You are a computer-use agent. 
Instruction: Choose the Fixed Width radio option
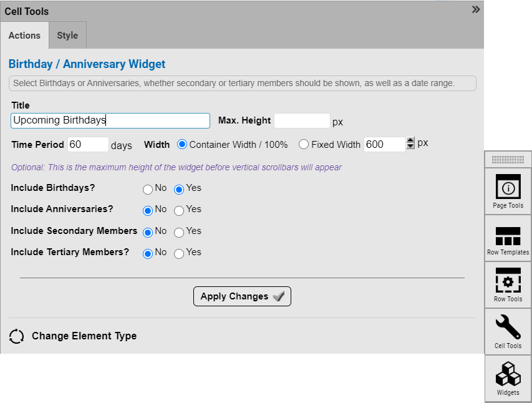[x=304, y=145]
